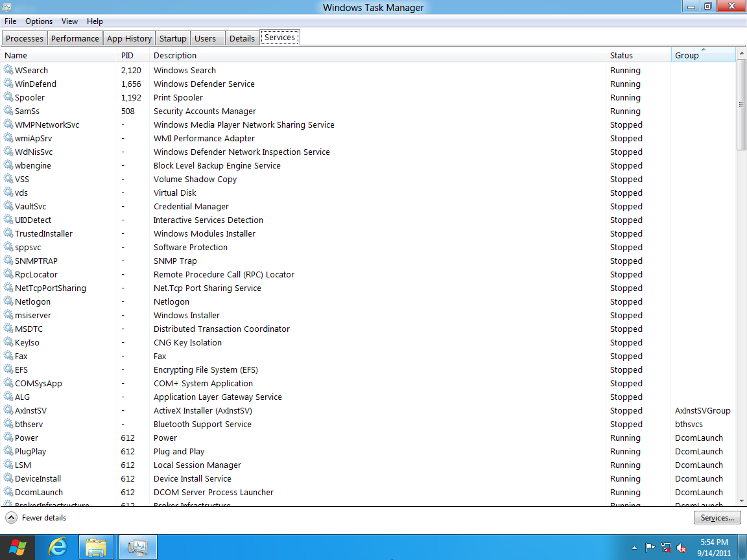Select the Volume Shadow Copy description

click(x=195, y=179)
